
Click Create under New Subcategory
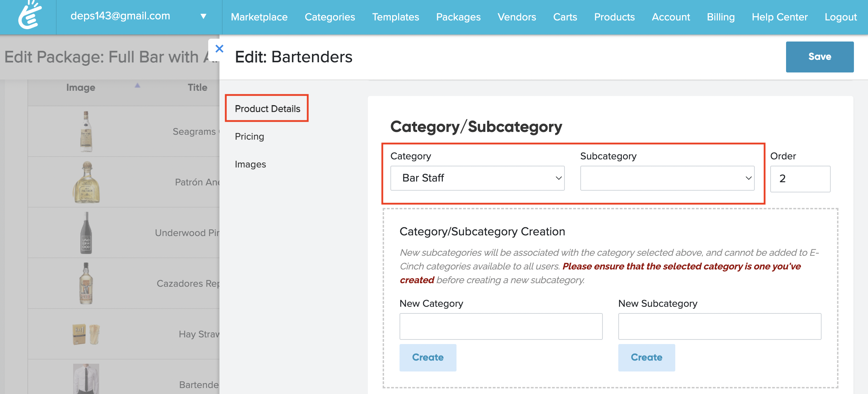coord(646,357)
